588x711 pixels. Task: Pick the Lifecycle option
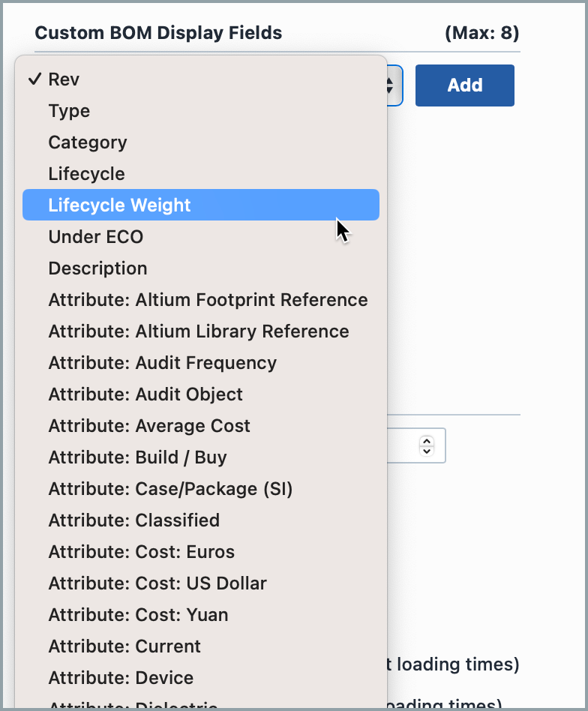[86, 174]
